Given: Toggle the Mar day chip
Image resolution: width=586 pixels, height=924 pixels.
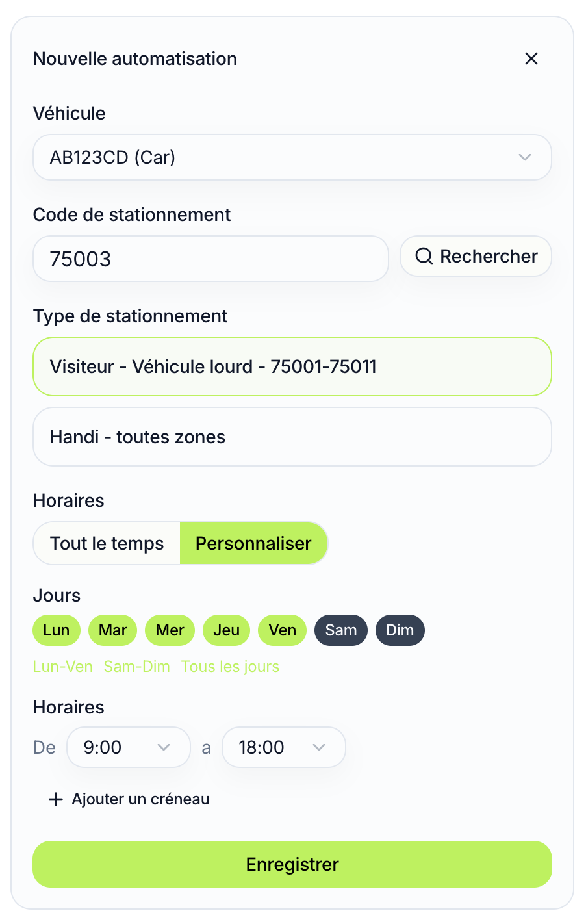Looking at the screenshot, I should 112,630.
